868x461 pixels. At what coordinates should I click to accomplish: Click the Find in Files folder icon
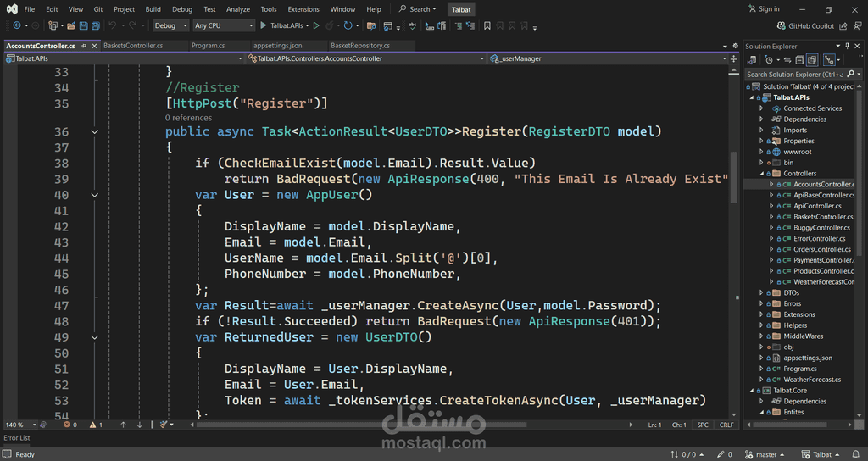(x=371, y=25)
